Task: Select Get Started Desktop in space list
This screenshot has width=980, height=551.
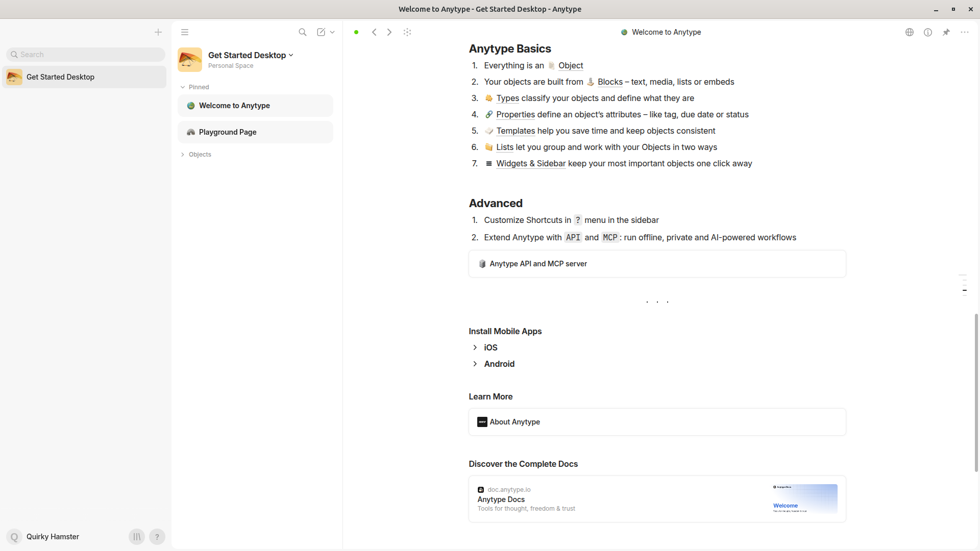Action: 84,77
